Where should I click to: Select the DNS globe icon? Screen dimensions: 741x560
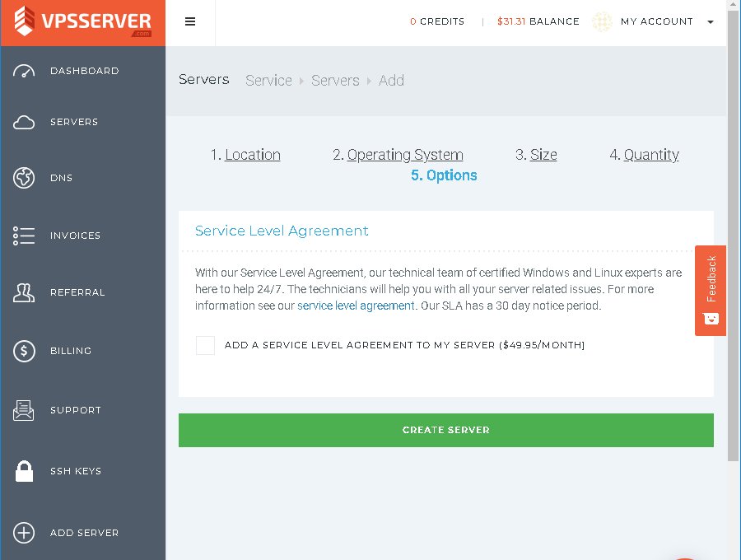click(24, 178)
